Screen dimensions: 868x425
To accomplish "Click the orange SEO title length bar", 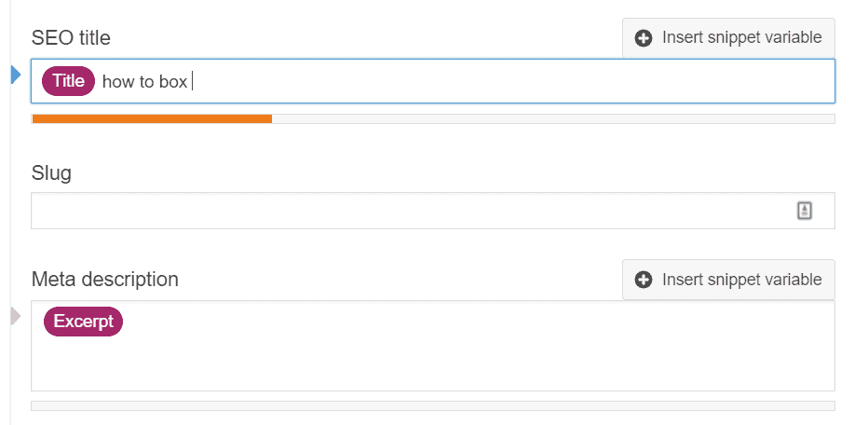I will [152, 118].
